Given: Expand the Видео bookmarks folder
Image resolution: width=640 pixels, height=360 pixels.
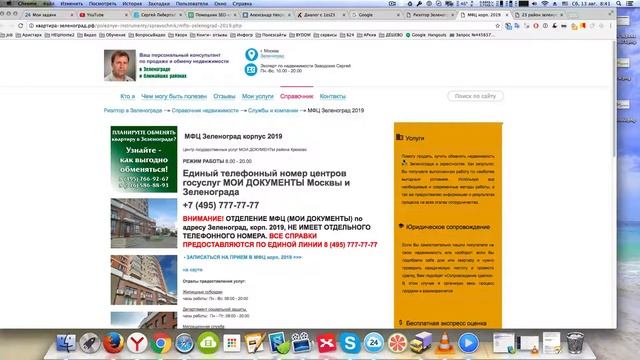Looking at the screenshot, I should click(x=87, y=35).
